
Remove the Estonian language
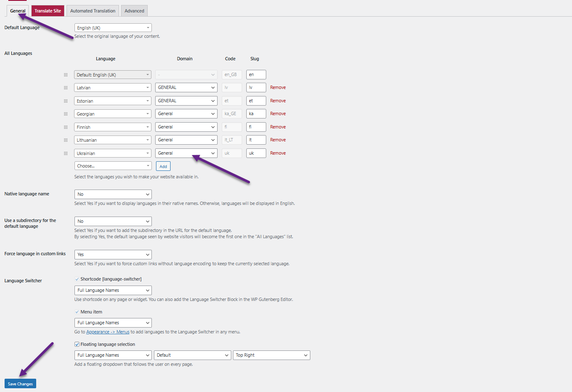click(278, 101)
